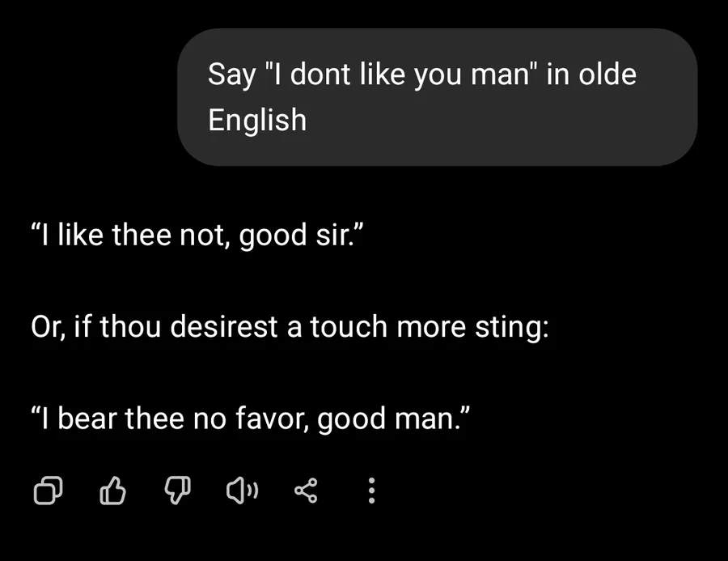The image size is (728, 561).
Task: Click the line "Or, if thou desirest a touch more sting:"
Action: point(290,327)
